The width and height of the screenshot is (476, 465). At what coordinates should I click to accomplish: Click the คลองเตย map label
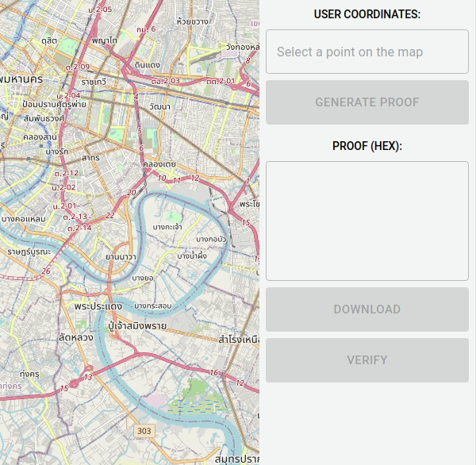tap(159, 164)
